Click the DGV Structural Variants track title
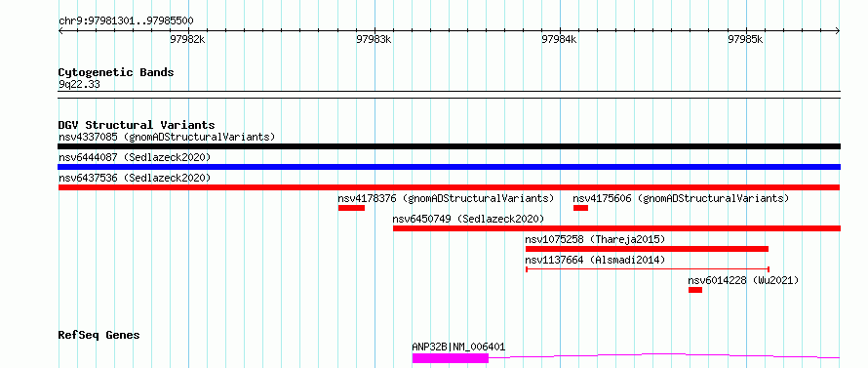Image resolution: width=868 pixels, height=368 pixels. [137, 125]
